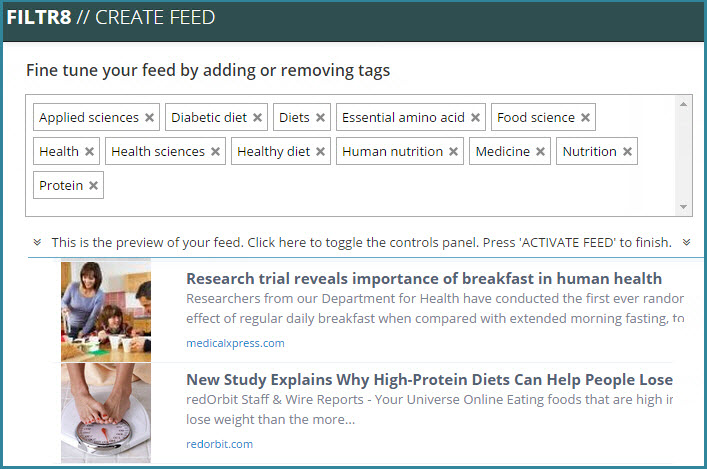Delete the Medicine tag

tap(540, 152)
